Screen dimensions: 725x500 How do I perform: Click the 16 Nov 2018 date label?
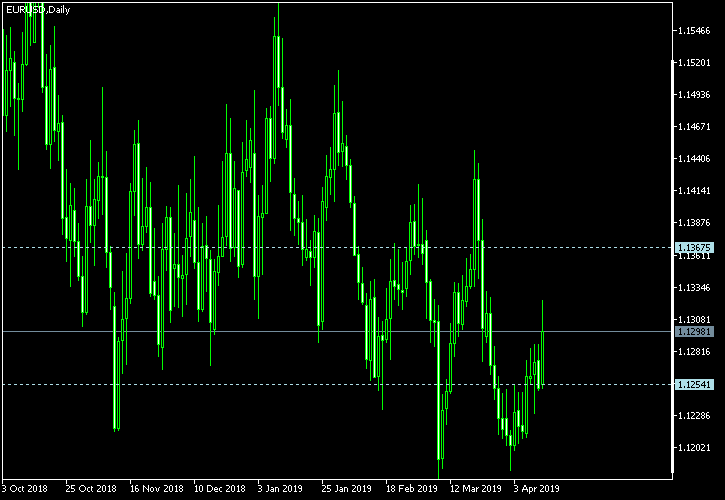[x=156, y=488]
